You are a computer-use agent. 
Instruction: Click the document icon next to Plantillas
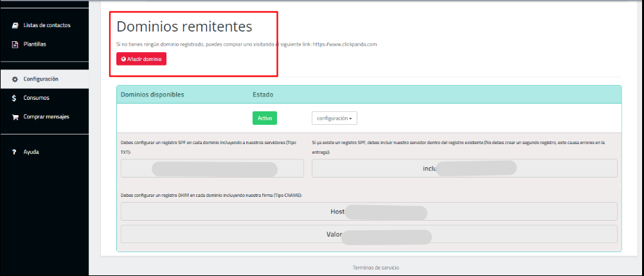15,44
